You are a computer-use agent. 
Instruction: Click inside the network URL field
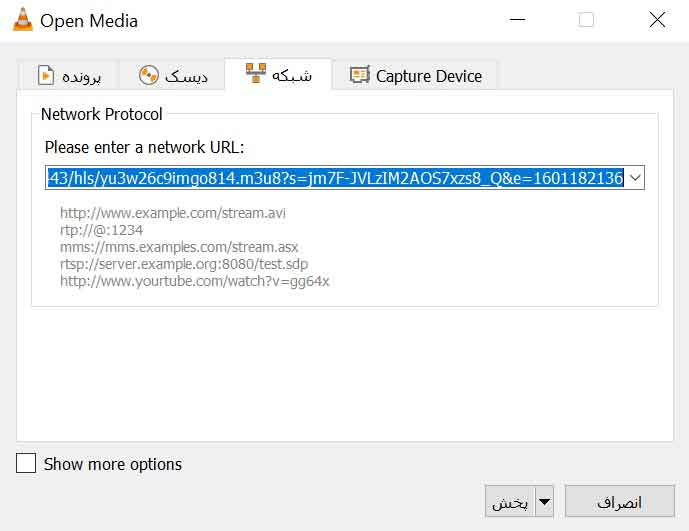tap(337, 178)
